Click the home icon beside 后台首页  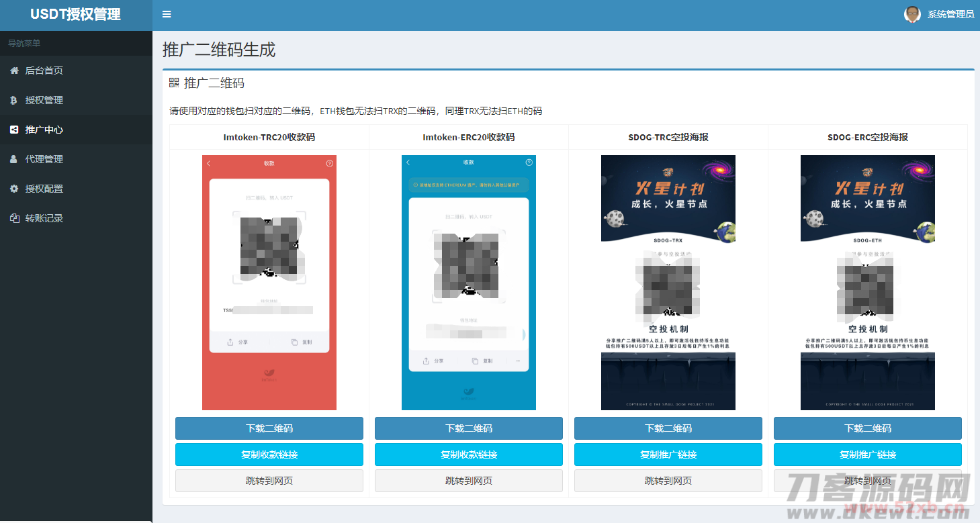tap(14, 69)
